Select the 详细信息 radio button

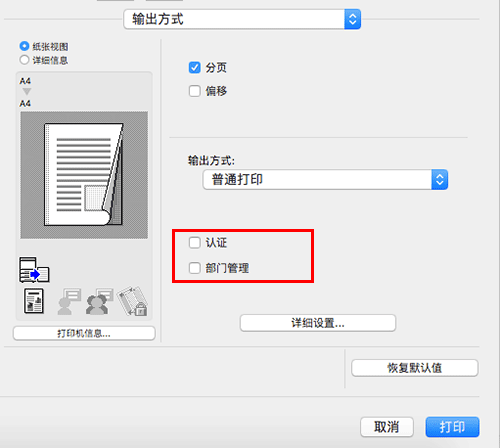pyautogui.click(x=24, y=60)
